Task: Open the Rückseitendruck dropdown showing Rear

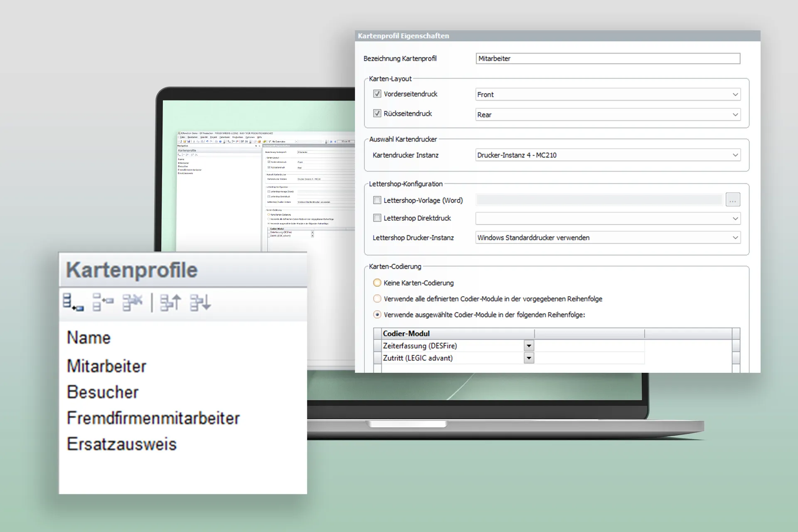Action: (x=608, y=114)
